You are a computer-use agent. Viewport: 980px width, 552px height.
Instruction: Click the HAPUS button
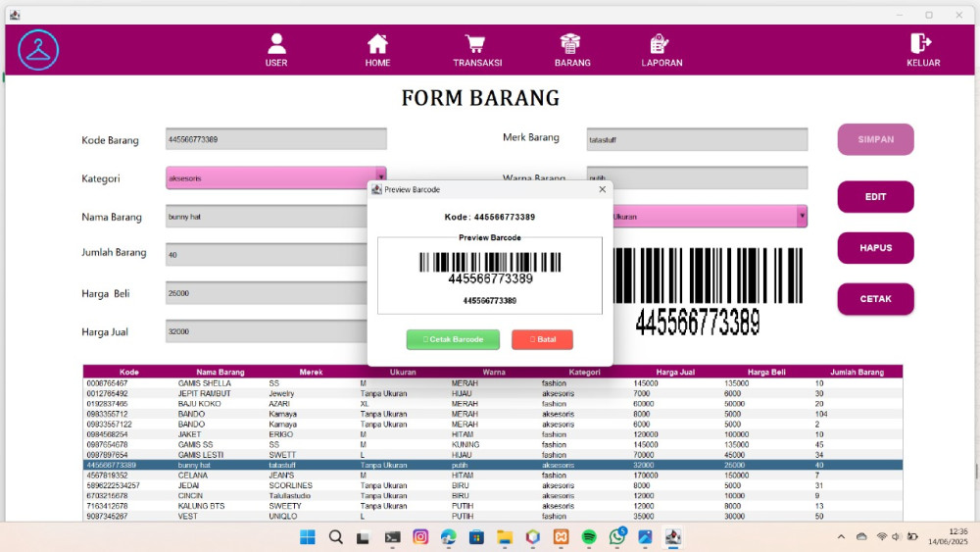click(x=875, y=248)
